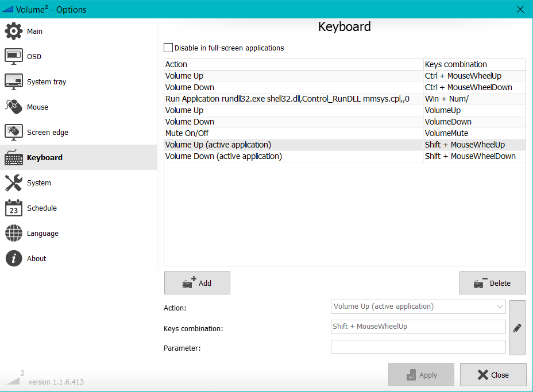Click the Keys combination input field

point(418,327)
